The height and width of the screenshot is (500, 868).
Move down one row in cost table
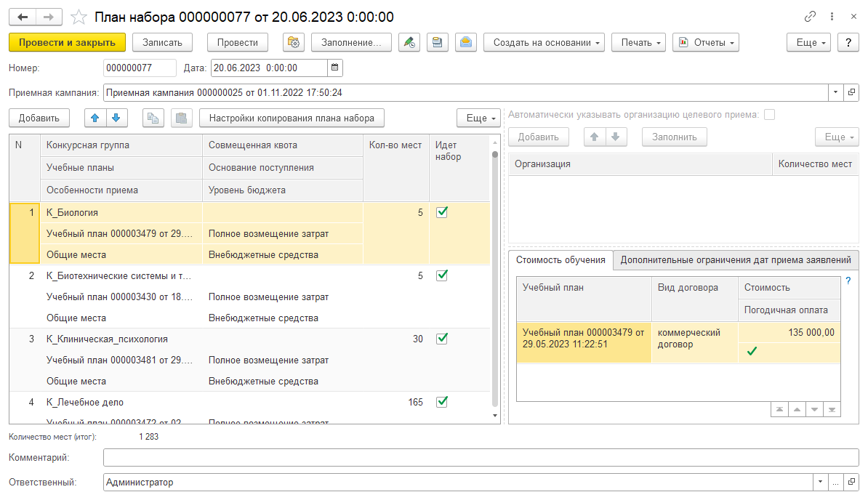click(x=814, y=409)
